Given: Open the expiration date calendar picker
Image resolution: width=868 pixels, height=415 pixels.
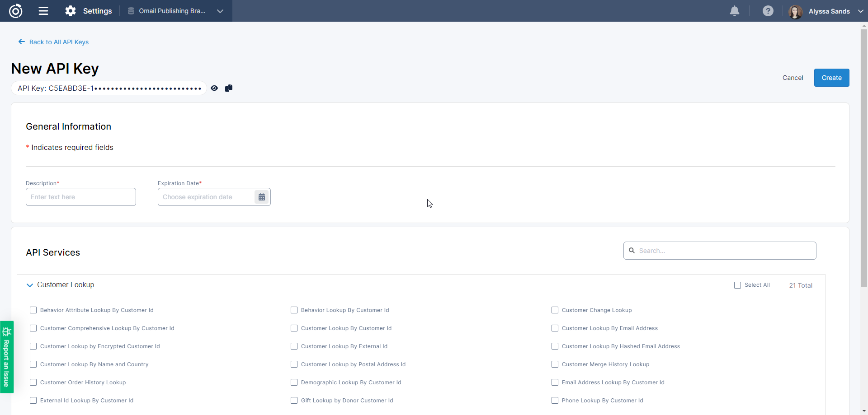Looking at the screenshot, I should (262, 197).
